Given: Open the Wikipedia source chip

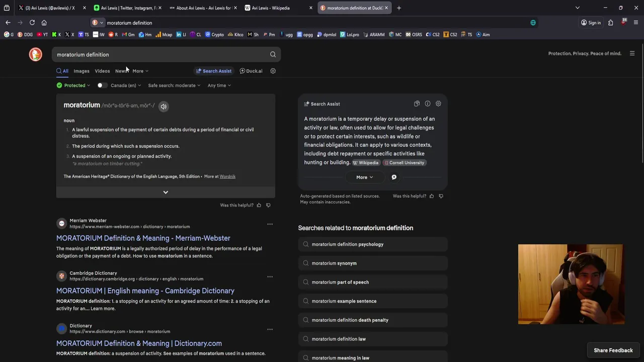Looking at the screenshot, I should point(366,163).
